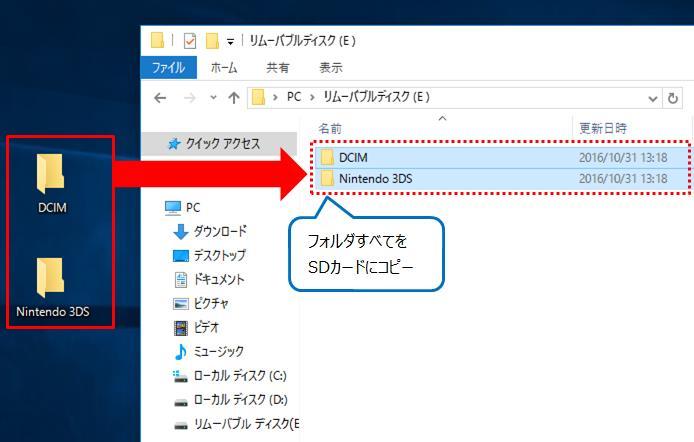Screen dimensions: 694x442
Task: Open the 共有 ribbon tab
Action: (x=277, y=68)
